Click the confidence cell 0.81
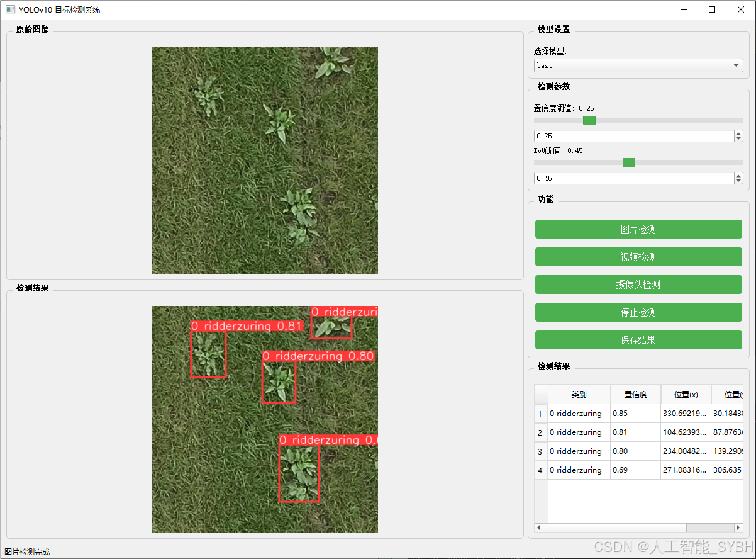756x559 pixels. 635,432
